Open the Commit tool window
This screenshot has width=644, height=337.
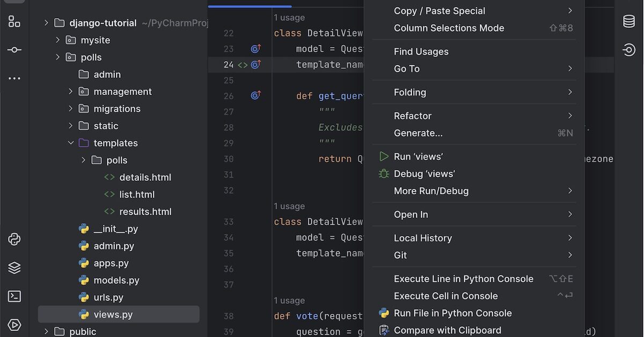coord(14,50)
